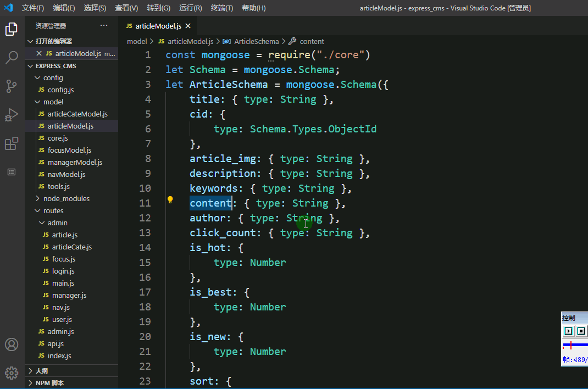
Task: Open explorer more actions ellipsis
Action: (104, 25)
